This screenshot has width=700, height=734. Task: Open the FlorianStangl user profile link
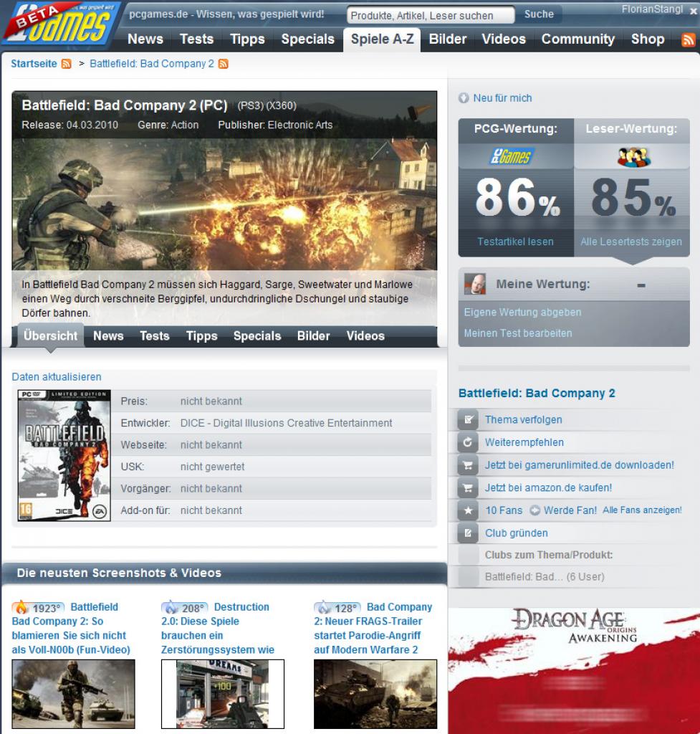(652, 9)
